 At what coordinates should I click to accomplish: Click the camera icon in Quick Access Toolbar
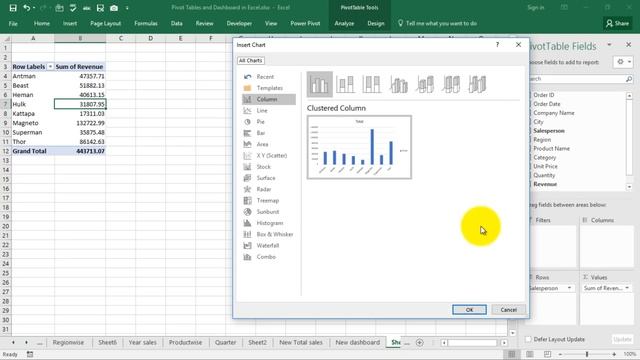(114, 8)
